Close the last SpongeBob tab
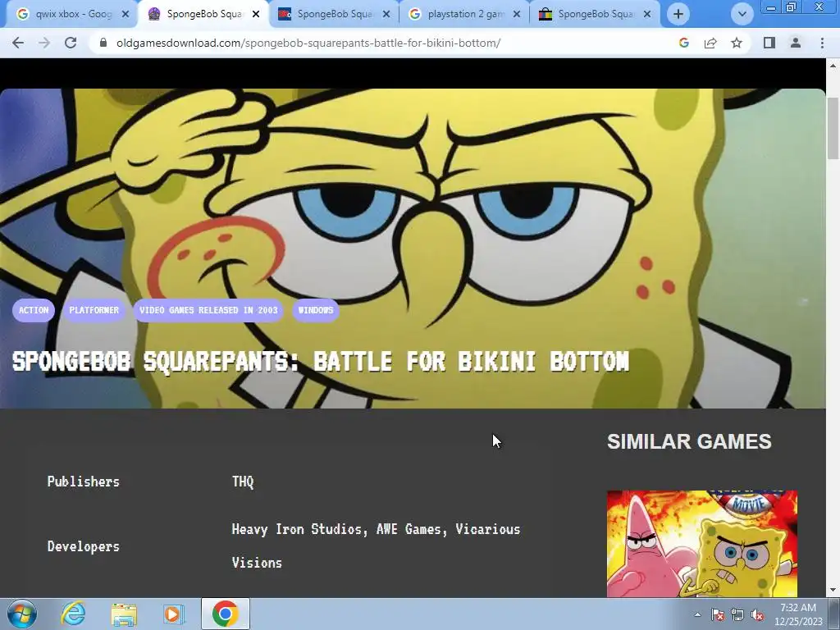 click(x=647, y=14)
